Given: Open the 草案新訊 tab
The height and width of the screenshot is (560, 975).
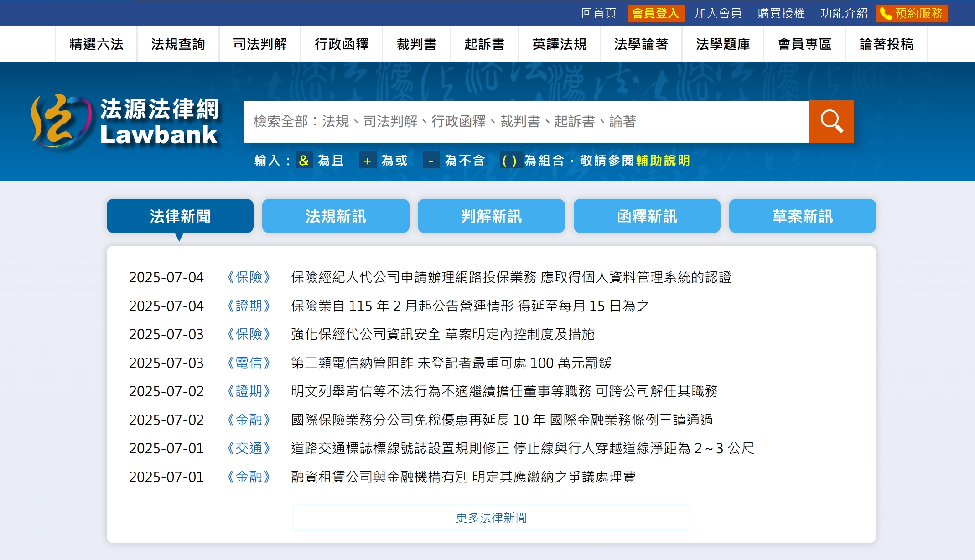Looking at the screenshot, I should click(802, 216).
